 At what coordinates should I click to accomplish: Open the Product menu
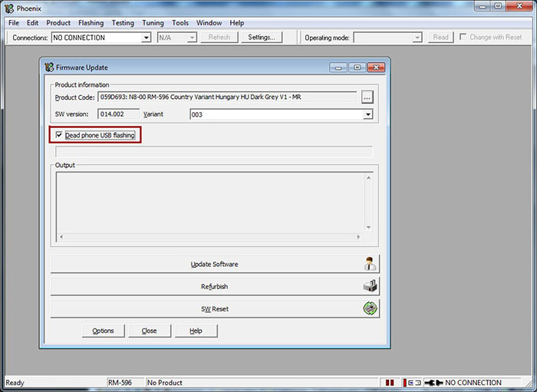pos(58,23)
